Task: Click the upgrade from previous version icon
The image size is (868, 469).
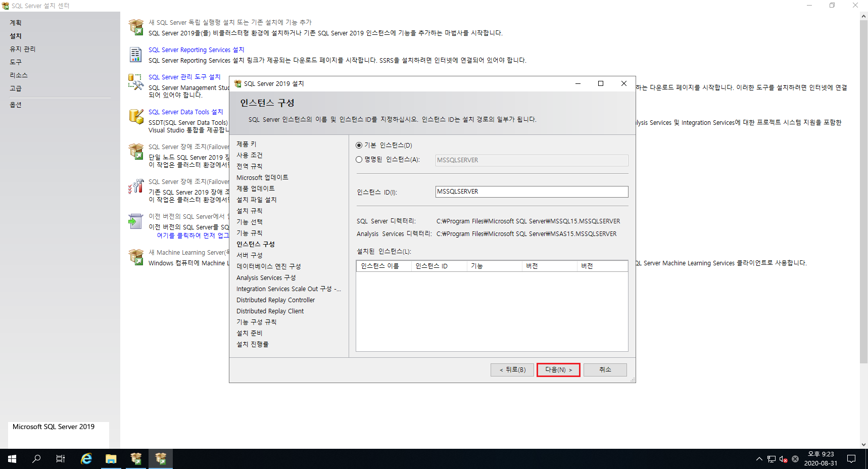Action: point(136,221)
